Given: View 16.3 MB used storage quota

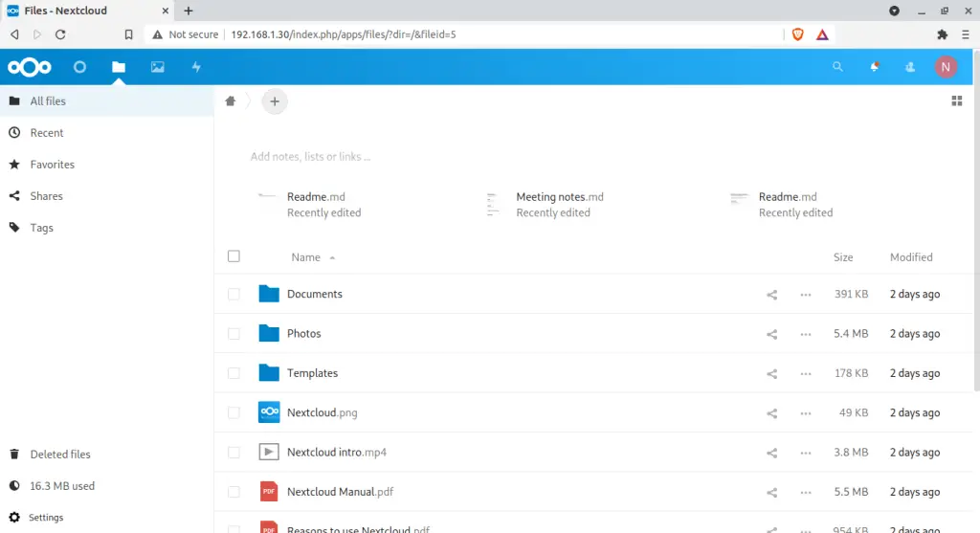Looking at the screenshot, I should click(107, 486).
